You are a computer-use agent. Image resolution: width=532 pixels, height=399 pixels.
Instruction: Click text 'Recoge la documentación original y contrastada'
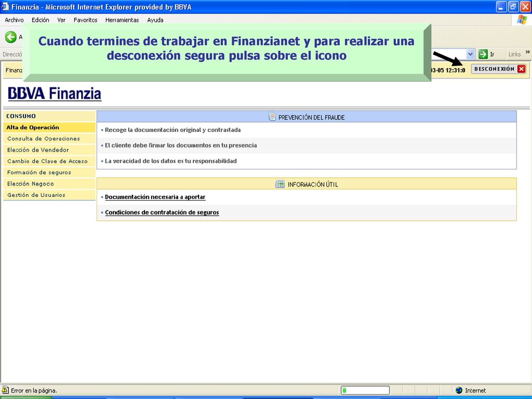[x=172, y=130]
